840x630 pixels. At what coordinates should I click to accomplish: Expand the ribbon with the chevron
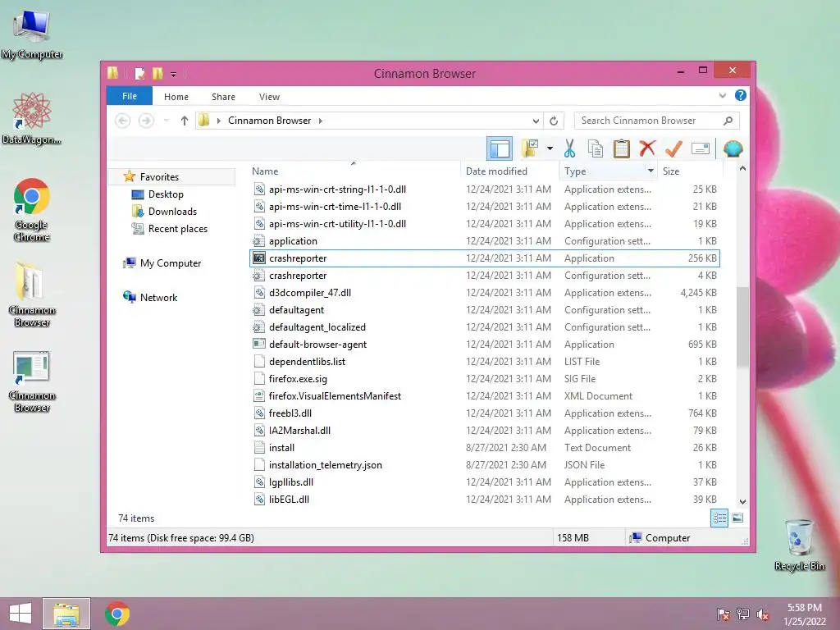pos(722,95)
